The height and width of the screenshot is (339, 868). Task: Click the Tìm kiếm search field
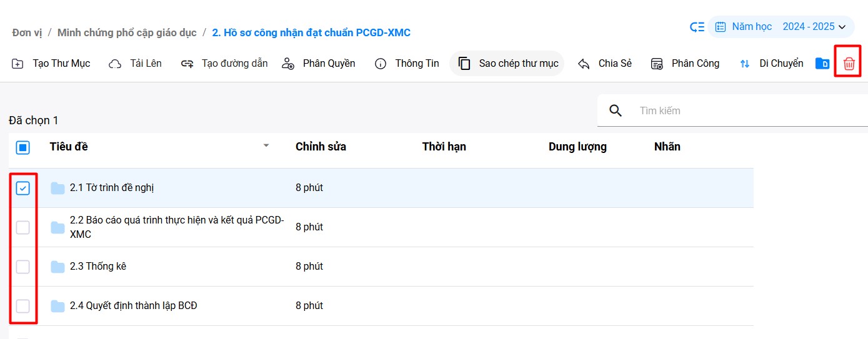[x=737, y=111]
